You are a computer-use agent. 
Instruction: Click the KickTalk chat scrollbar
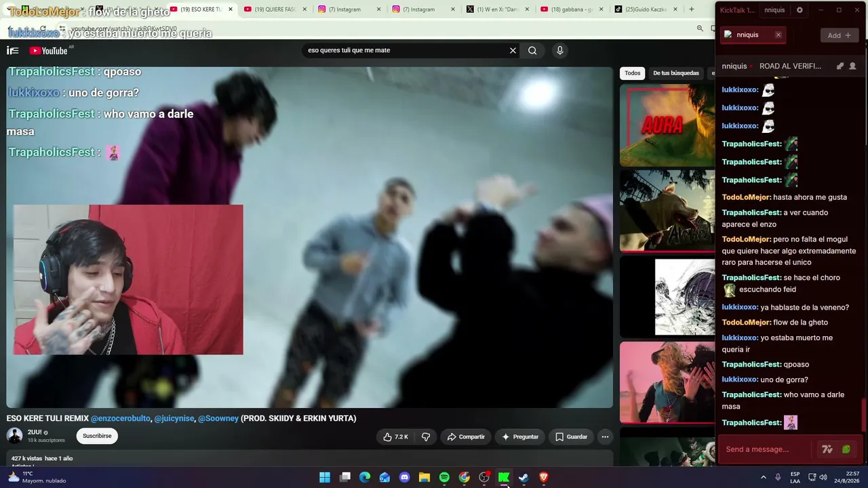pyautogui.click(x=864, y=413)
